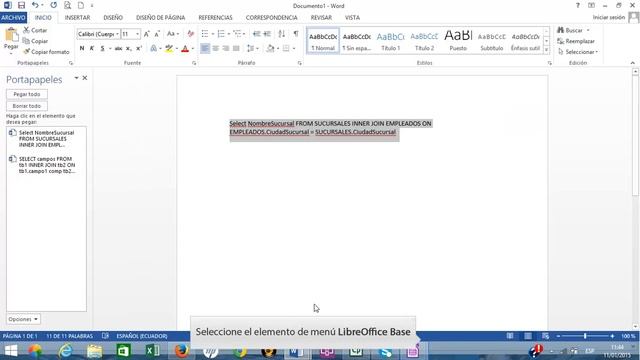
Task: Click the Redo icon in title bar
Action: coord(53,6)
